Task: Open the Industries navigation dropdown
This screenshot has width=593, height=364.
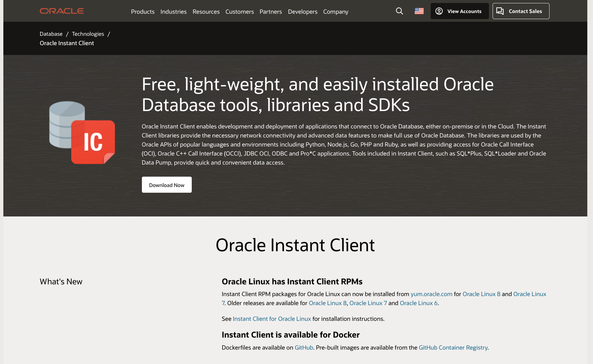Action: click(173, 12)
